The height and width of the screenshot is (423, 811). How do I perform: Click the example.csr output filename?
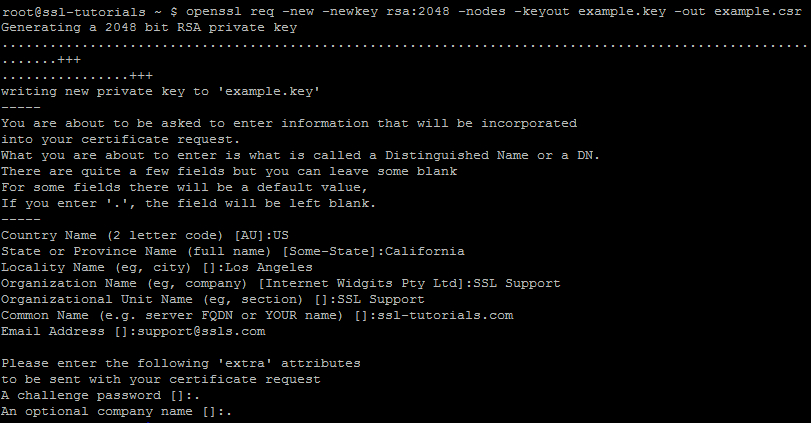[758, 11]
